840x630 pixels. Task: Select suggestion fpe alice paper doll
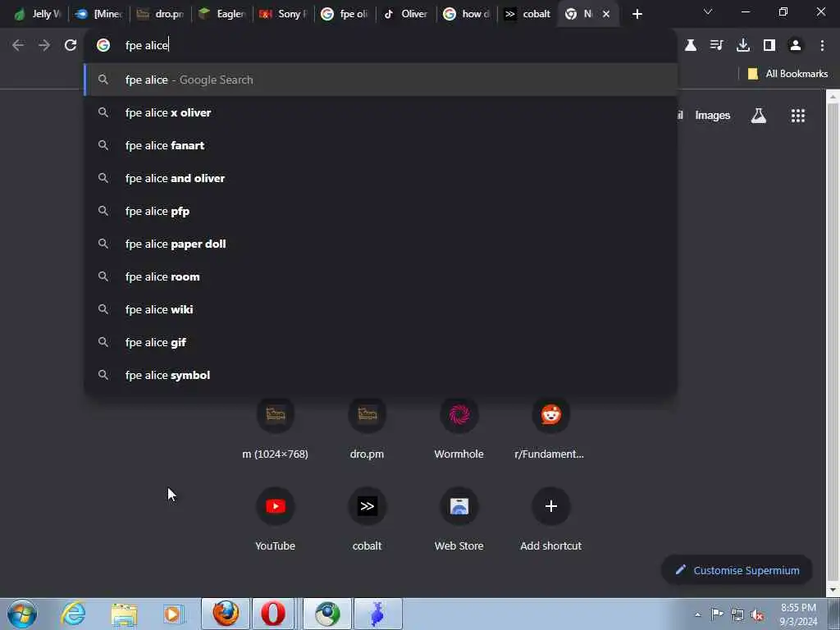[x=381, y=244]
